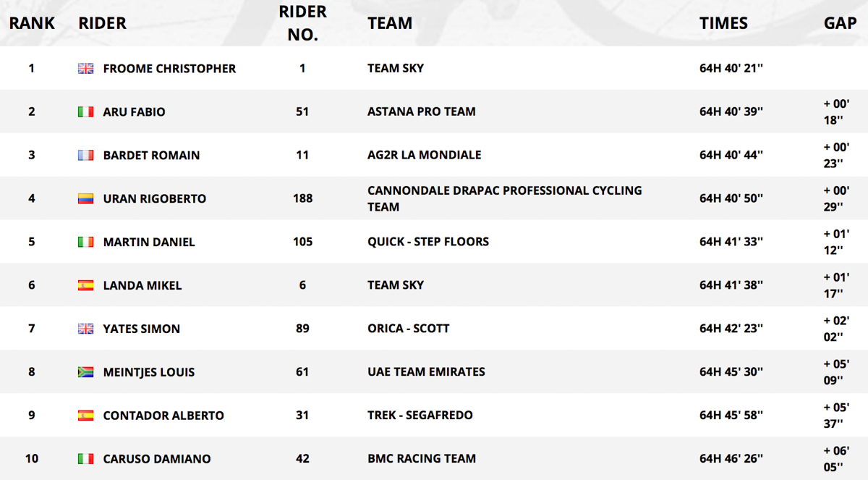
Task: Click the TEAM column header
Action: [x=390, y=23]
